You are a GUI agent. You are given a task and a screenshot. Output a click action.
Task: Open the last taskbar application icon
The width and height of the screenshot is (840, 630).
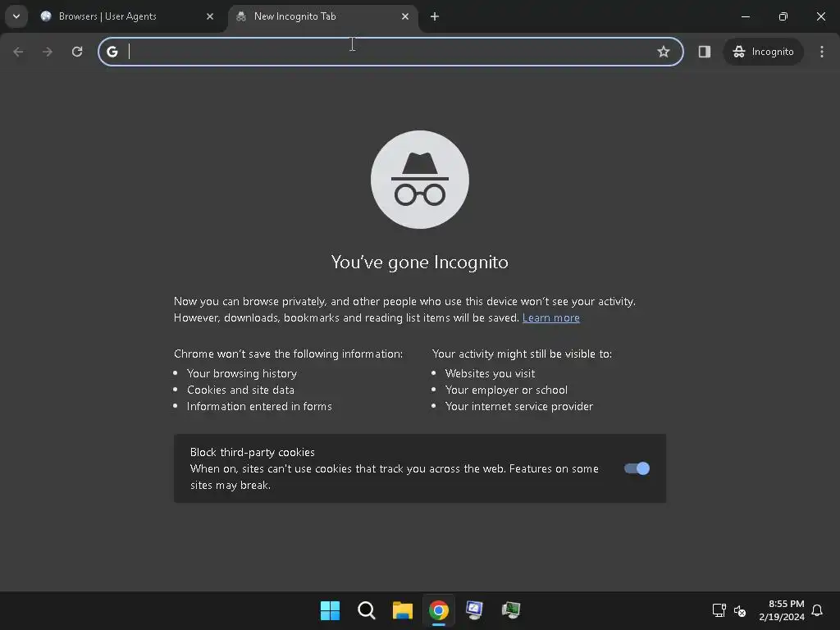pyautogui.click(x=511, y=610)
